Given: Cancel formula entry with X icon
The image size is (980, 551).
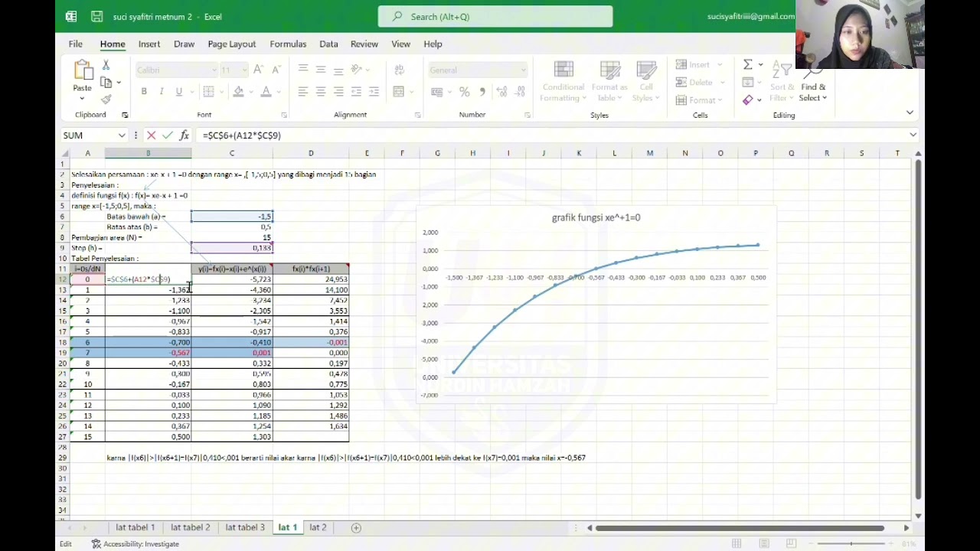Looking at the screenshot, I should [x=151, y=135].
